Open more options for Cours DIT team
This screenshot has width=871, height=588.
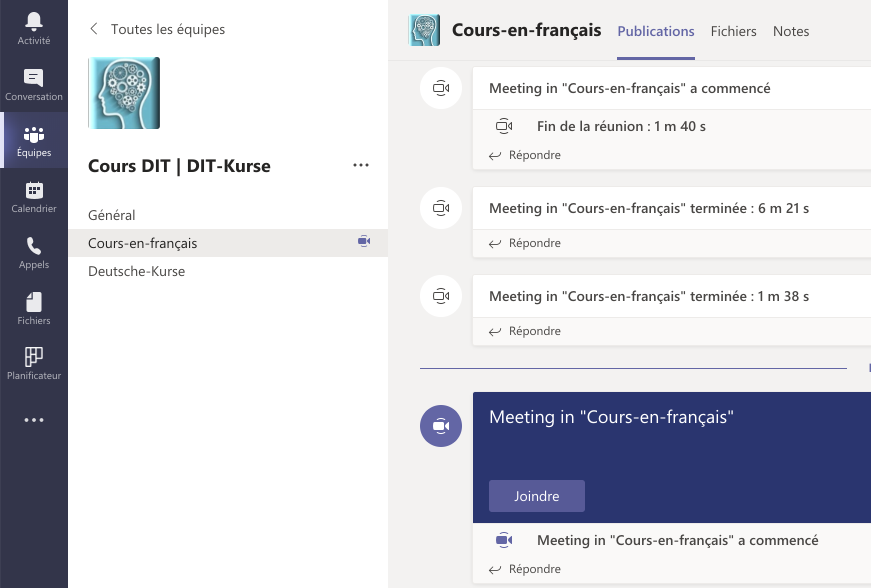[361, 165]
